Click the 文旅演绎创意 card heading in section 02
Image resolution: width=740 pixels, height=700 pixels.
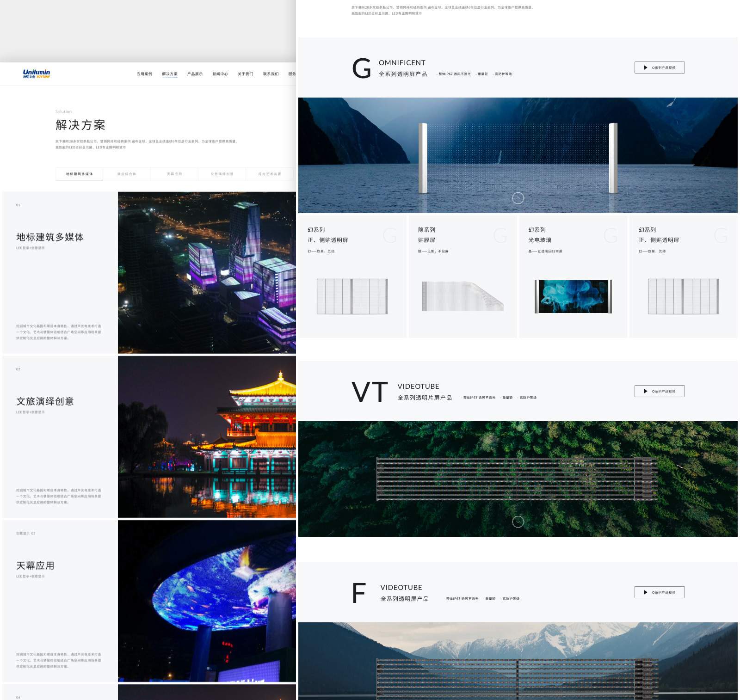45,401
